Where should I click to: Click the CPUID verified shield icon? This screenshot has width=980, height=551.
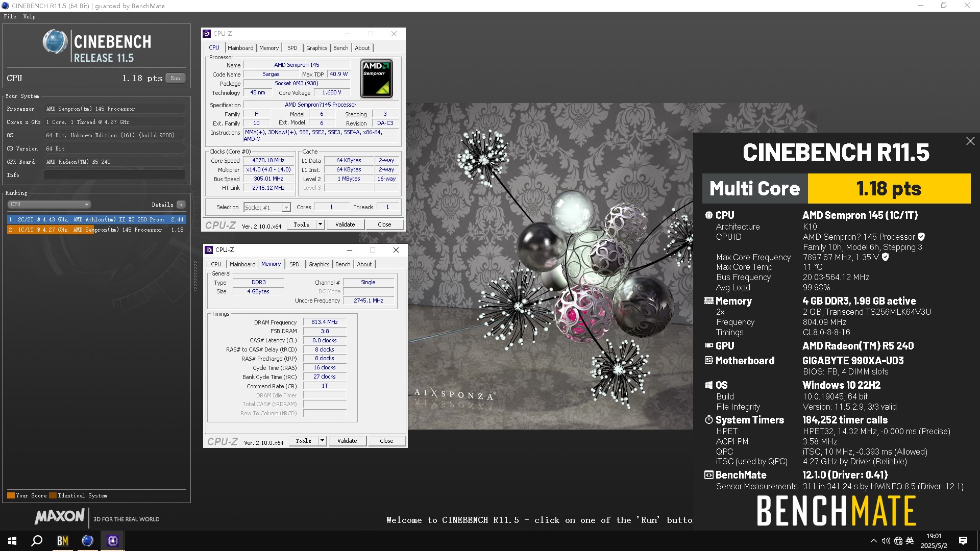921,237
